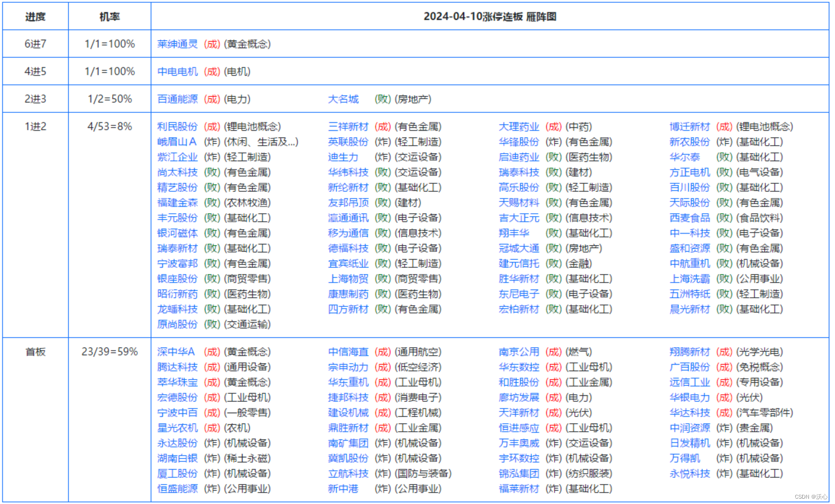Open 启迪药业 stock link
The image size is (835, 504).
[x=519, y=157]
